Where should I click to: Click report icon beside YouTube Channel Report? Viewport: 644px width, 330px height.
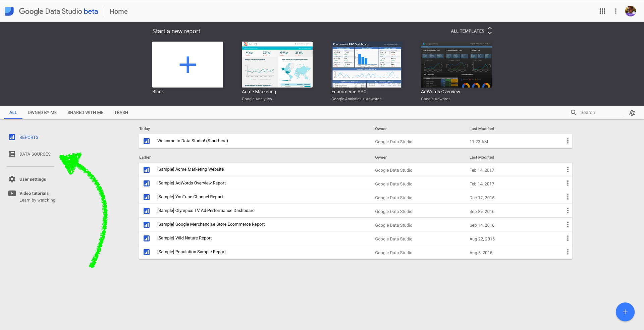(147, 197)
